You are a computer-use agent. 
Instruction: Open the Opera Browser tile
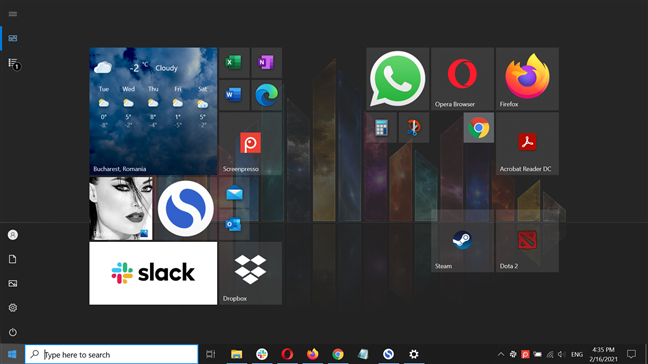coord(462,79)
